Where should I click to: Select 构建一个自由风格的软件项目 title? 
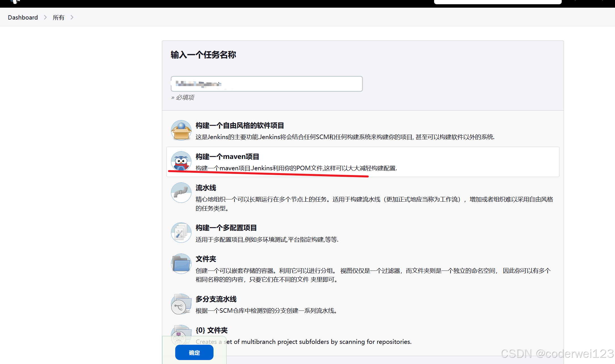point(240,125)
